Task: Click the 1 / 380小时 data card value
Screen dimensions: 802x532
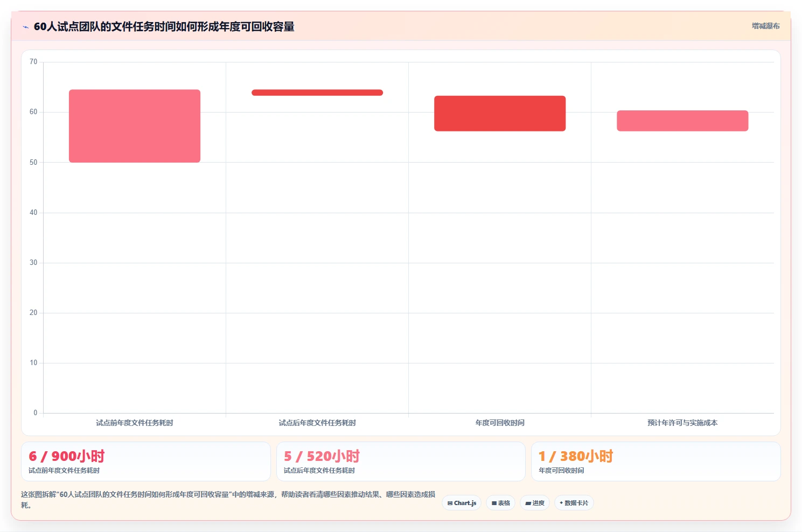Action: pos(576,457)
